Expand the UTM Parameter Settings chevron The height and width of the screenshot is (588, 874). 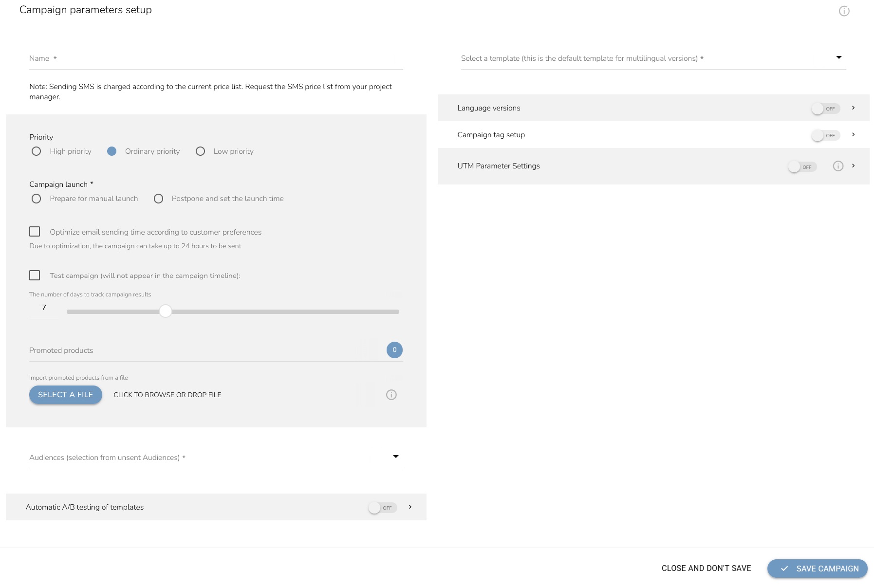coord(853,166)
